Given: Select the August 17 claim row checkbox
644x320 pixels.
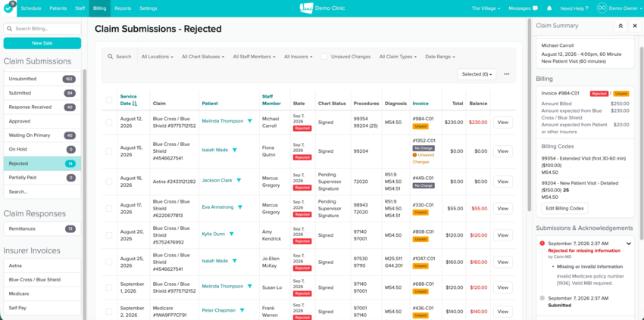Looking at the screenshot, I should click(109, 208).
